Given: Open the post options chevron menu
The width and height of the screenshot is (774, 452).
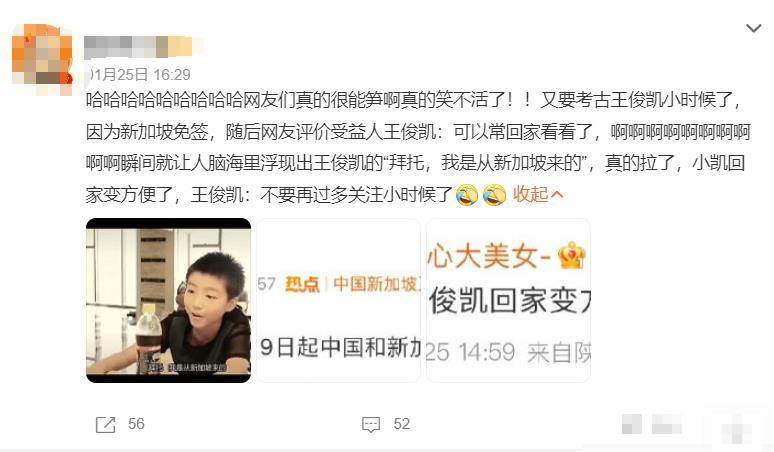Looking at the screenshot, I should (x=753, y=29).
